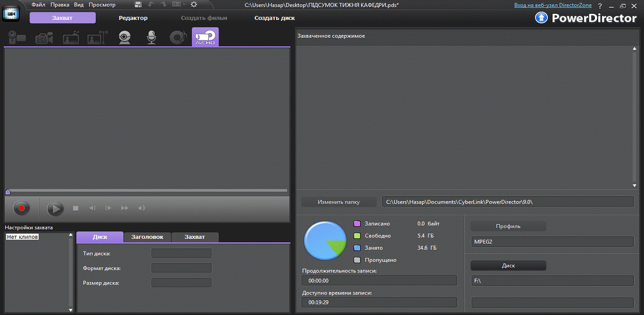Click the Редактор module tab
644x315 pixels.
click(133, 18)
